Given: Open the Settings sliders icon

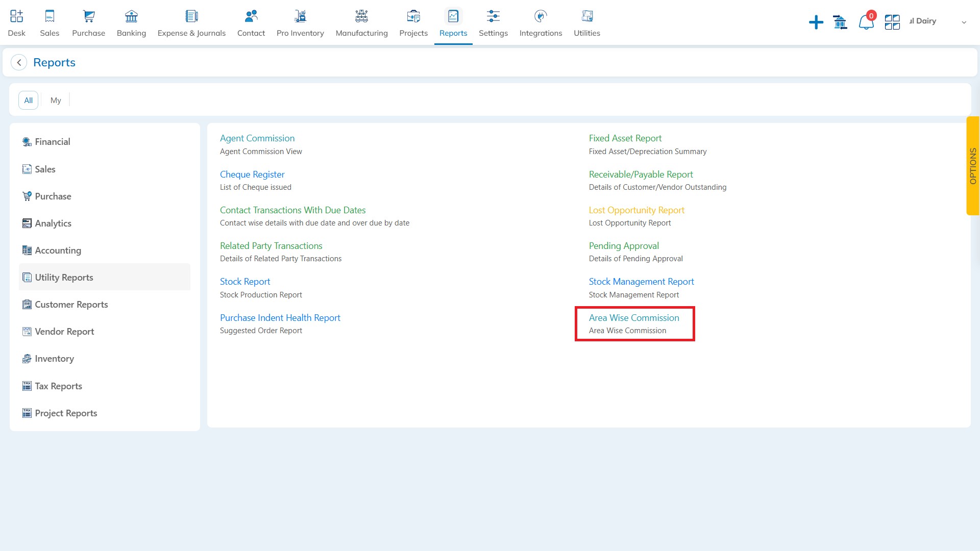Looking at the screenshot, I should (493, 16).
